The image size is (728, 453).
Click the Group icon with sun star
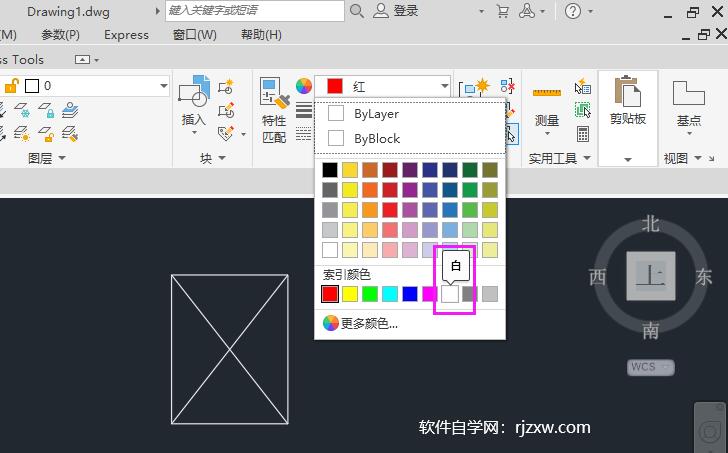pyautogui.click(x=474, y=86)
